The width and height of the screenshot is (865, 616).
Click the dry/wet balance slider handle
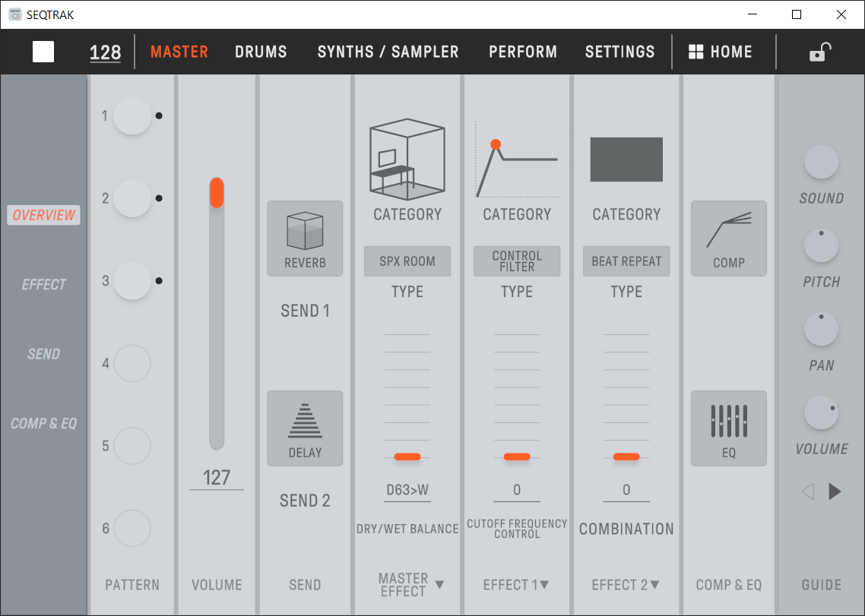[407, 456]
